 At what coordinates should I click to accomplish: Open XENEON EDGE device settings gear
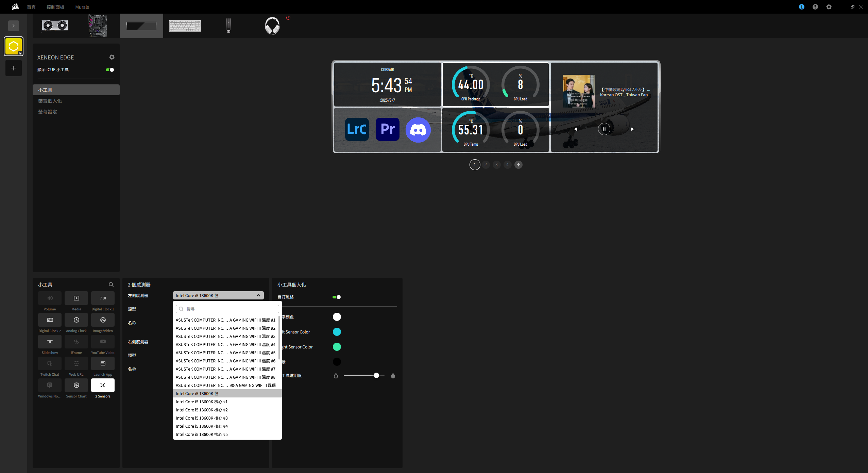[112, 57]
